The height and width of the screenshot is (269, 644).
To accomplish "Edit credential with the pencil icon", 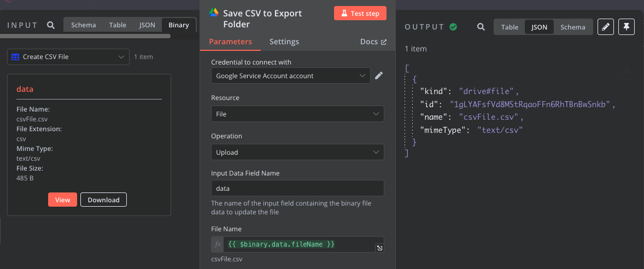I will (379, 75).
